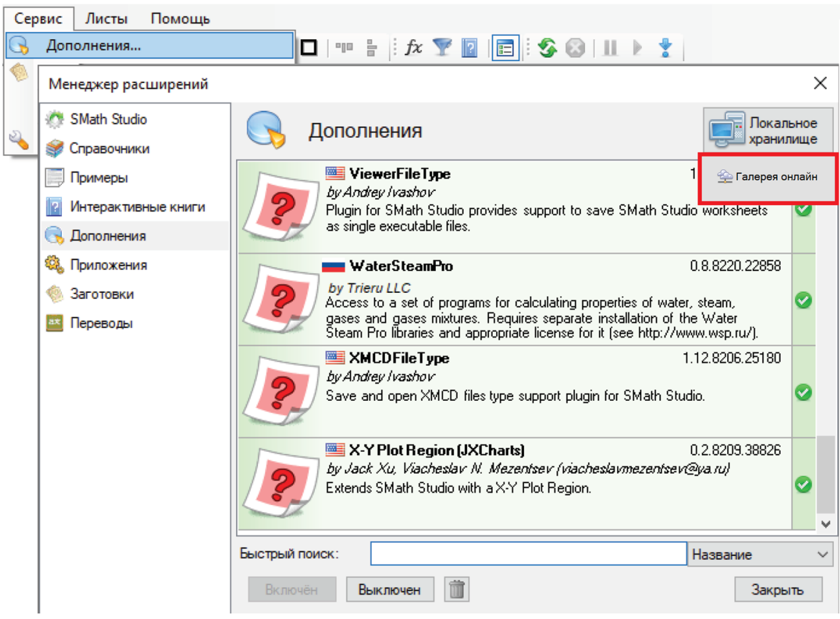
Task: Toggle the WaterSteamPro green checkmark
Action: 803,300
